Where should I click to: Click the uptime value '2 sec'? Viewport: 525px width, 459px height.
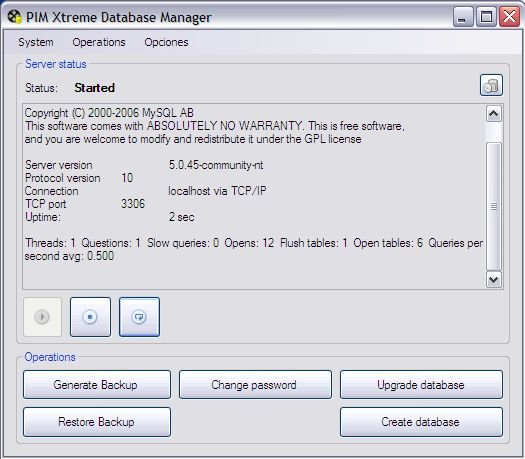pyautogui.click(x=181, y=217)
